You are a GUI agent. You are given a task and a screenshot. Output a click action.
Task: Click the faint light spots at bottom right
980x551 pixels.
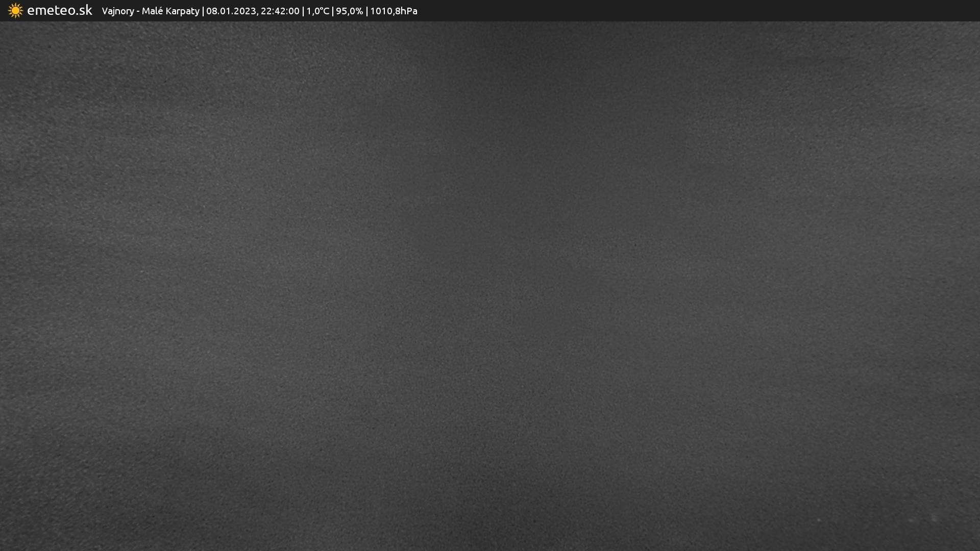(933, 518)
